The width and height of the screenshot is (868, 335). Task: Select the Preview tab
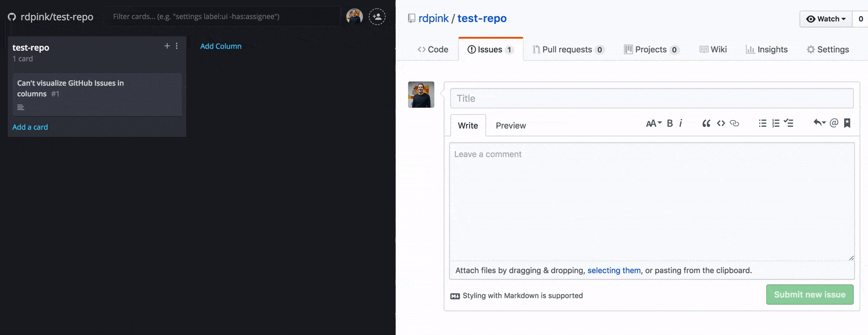(511, 126)
